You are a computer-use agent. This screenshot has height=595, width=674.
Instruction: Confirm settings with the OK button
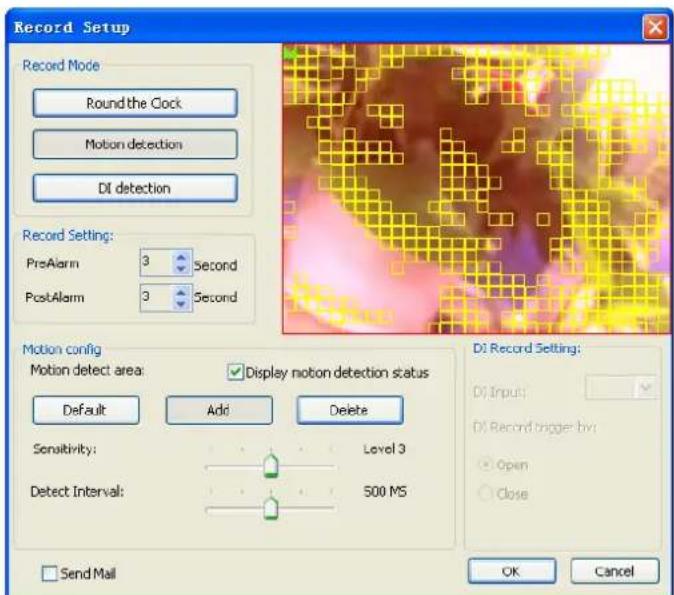(x=512, y=571)
